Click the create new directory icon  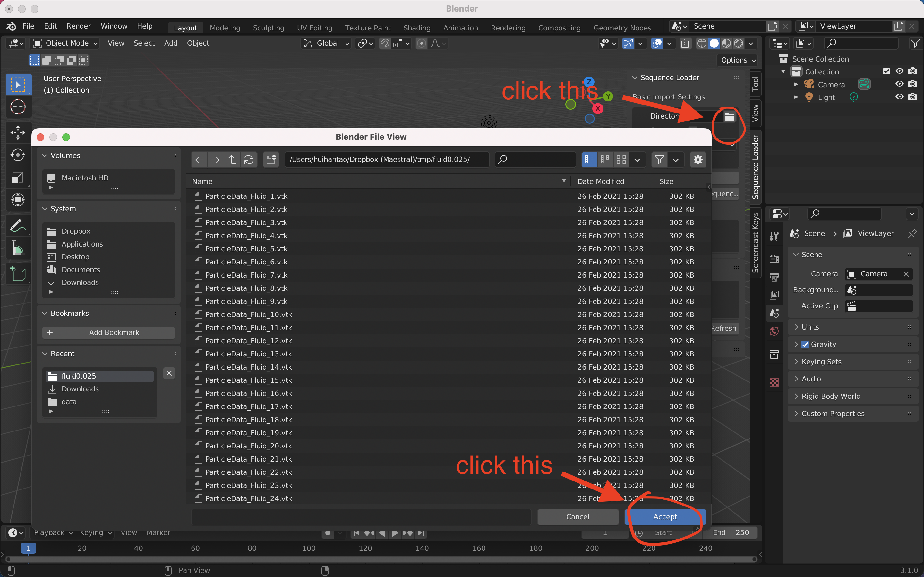pos(271,160)
